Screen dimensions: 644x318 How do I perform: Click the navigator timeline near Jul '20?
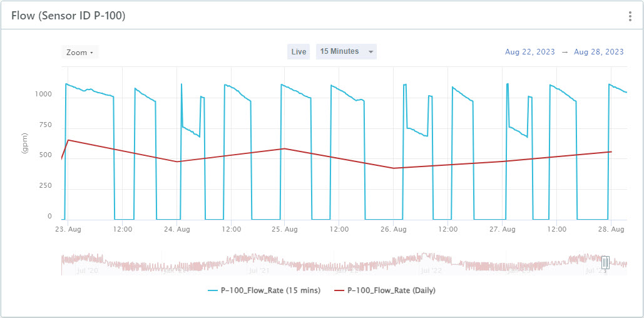pos(88,271)
